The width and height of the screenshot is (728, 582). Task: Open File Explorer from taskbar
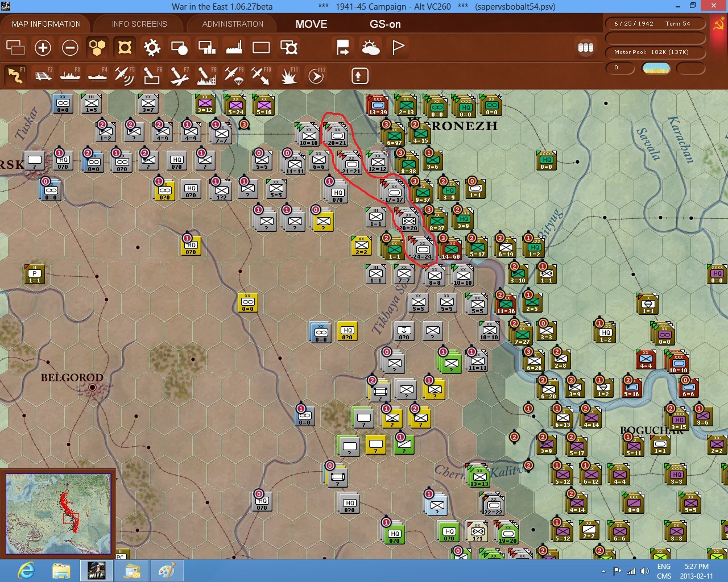pos(61,570)
